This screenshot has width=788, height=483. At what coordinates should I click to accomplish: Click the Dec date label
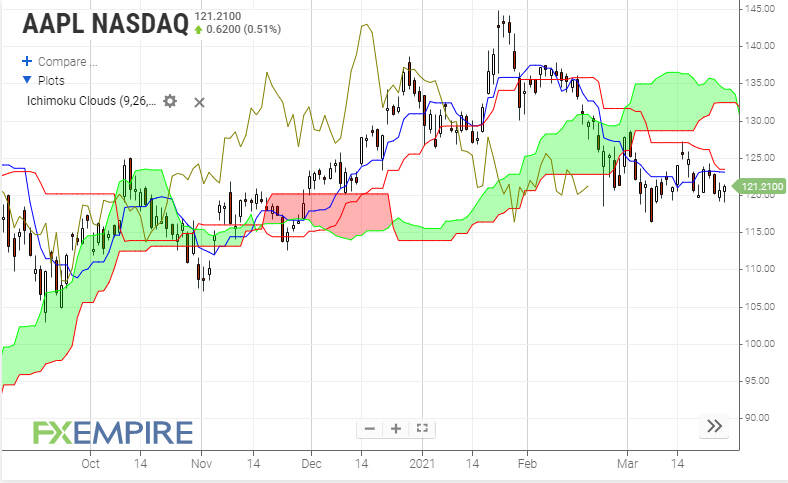[311, 463]
